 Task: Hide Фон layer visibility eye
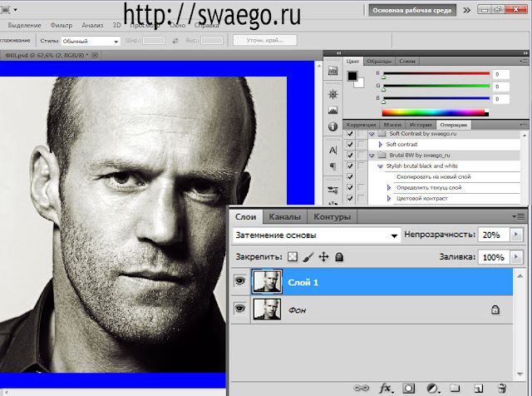coord(240,309)
